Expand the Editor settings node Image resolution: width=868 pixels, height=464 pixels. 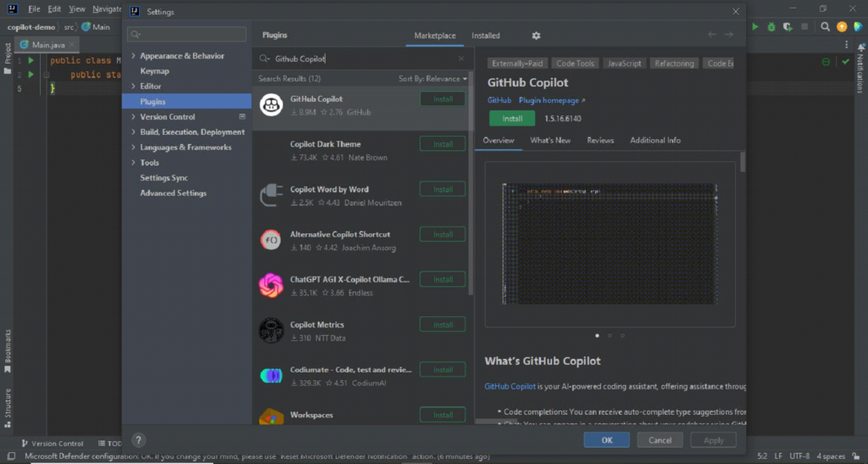(x=133, y=87)
